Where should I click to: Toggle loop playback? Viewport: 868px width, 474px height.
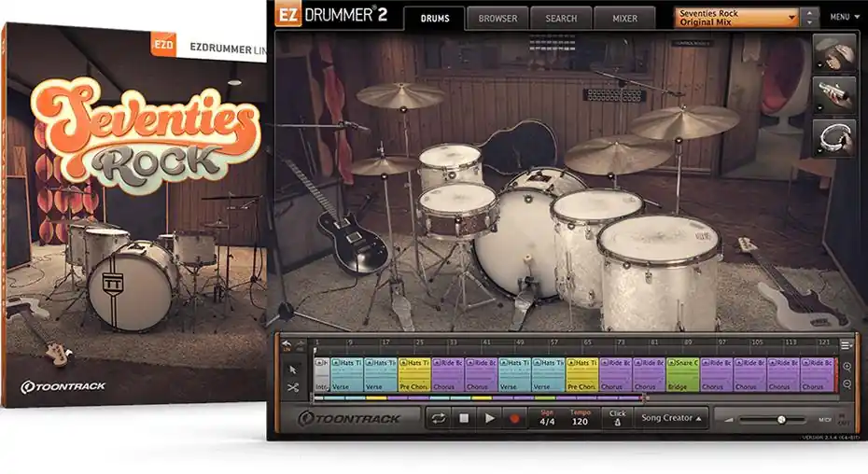[x=438, y=418]
